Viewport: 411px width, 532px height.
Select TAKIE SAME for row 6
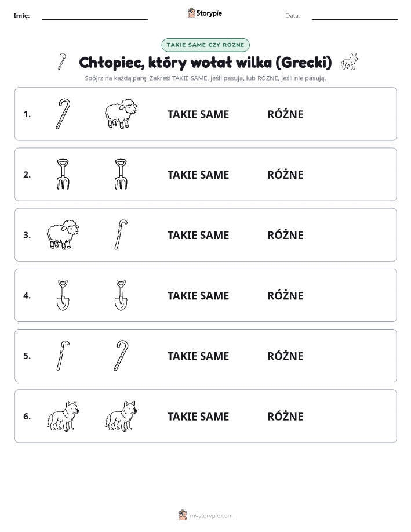(x=198, y=417)
